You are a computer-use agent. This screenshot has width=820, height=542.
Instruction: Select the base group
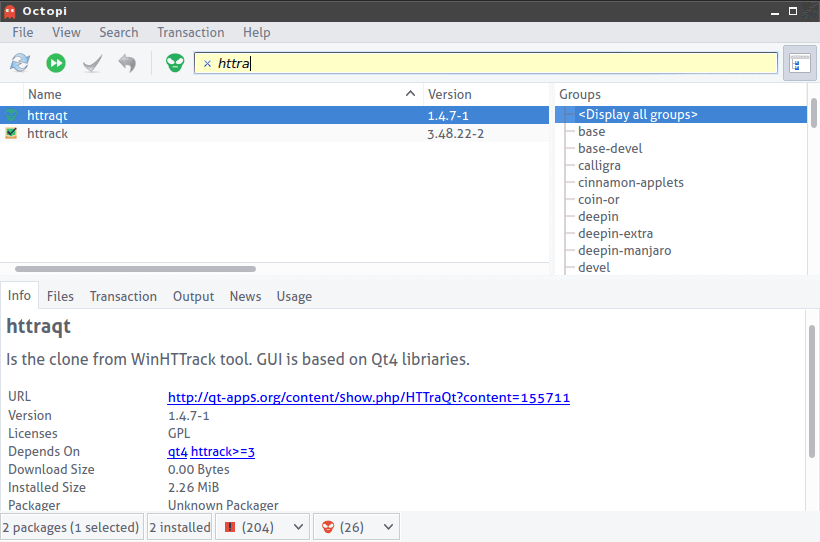[591, 131]
